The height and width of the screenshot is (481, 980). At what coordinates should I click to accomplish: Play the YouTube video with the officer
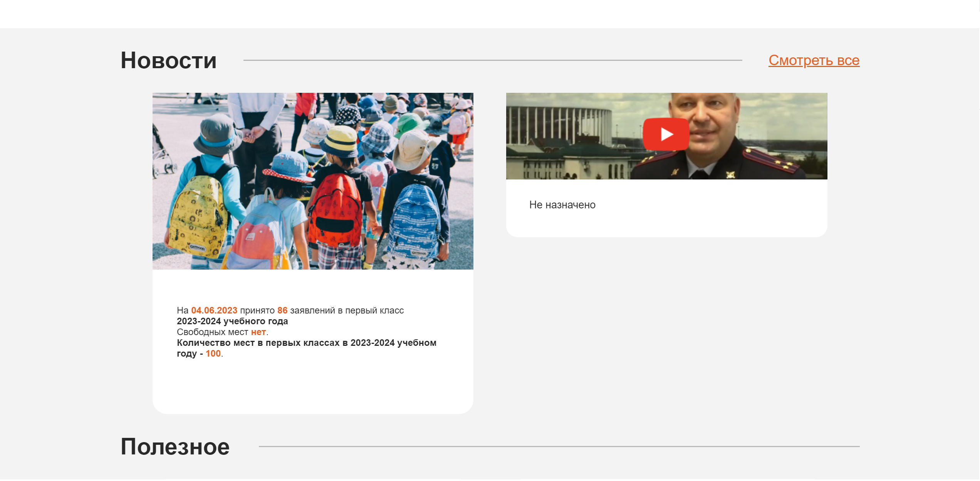[666, 134]
